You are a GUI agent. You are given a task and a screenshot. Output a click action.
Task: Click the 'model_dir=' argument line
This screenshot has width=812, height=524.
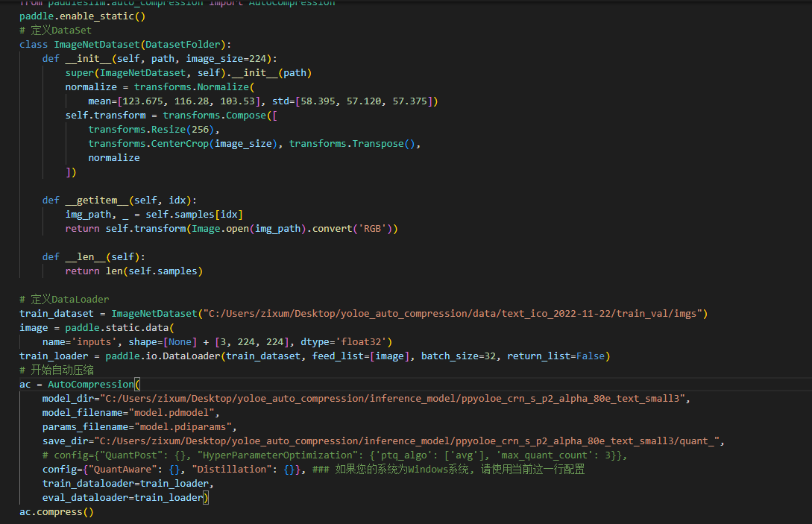click(x=366, y=398)
